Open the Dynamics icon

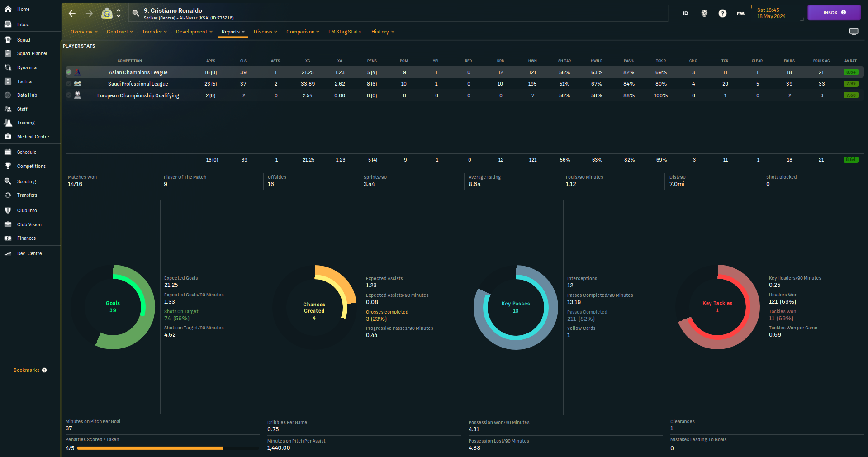coord(8,67)
